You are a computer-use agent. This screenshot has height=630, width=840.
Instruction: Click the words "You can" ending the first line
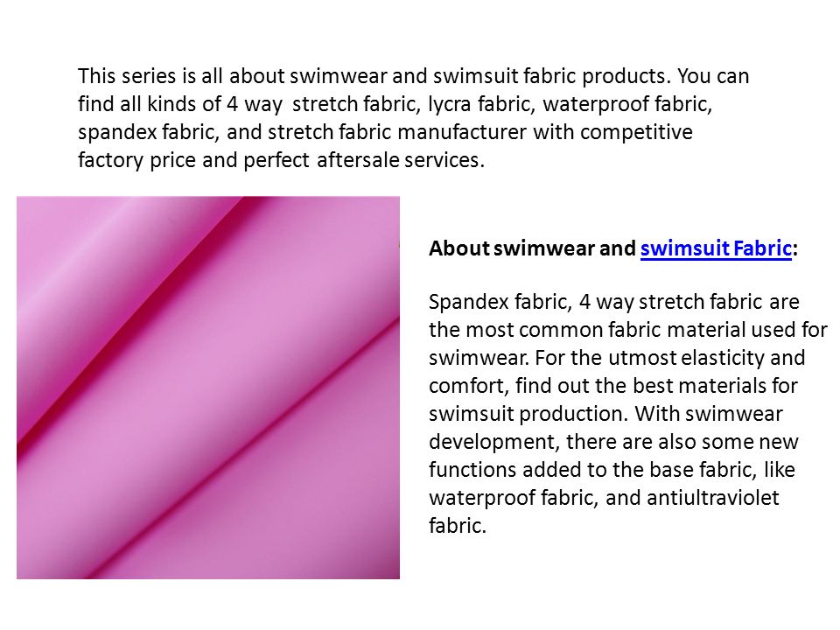pyautogui.click(x=713, y=76)
